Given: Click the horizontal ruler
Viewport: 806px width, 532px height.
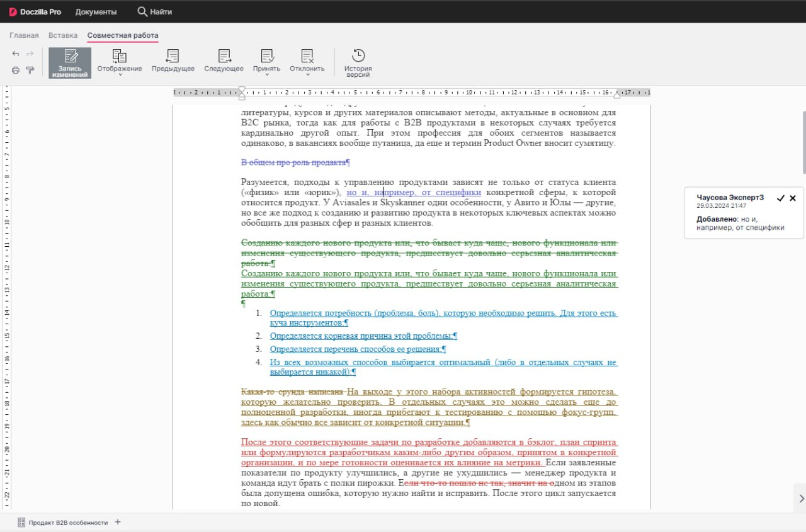Looking at the screenshot, I should point(412,93).
